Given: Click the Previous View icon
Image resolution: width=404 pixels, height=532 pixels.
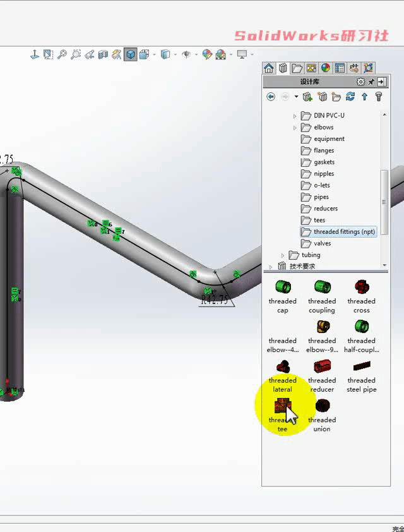Looking at the screenshot, I should 89,54.
